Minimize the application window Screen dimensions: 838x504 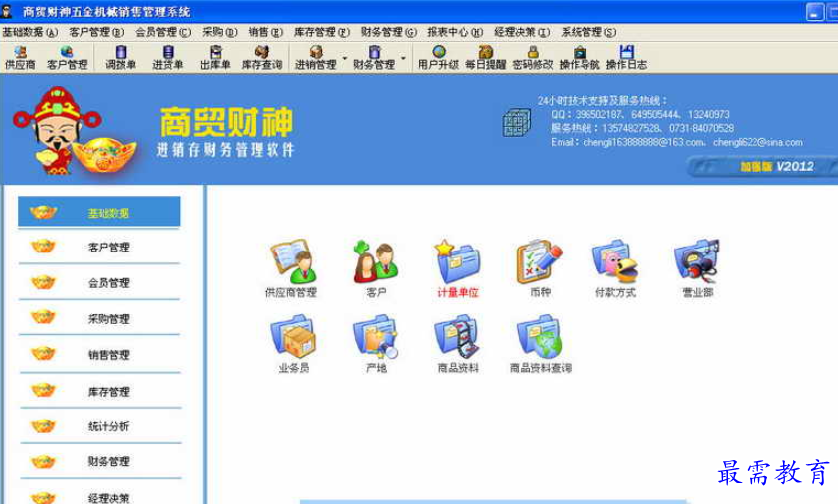[x=814, y=12]
